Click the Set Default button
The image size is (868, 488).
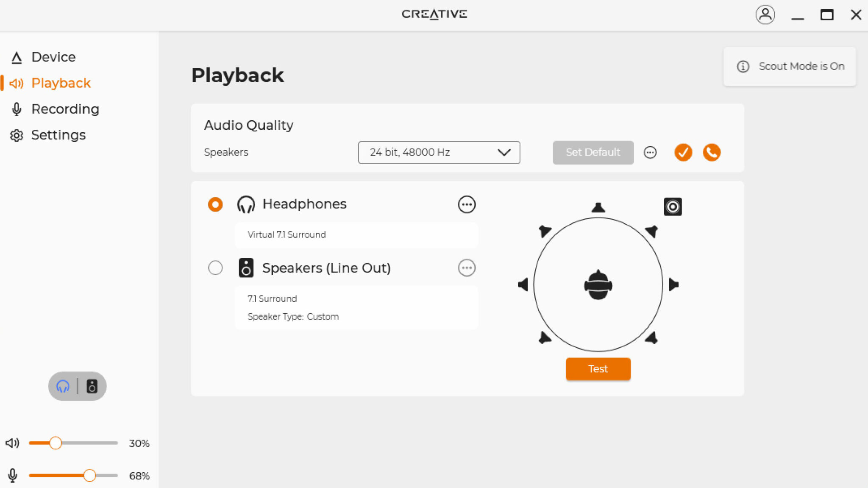pyautogui.click(x=593, y=152)
